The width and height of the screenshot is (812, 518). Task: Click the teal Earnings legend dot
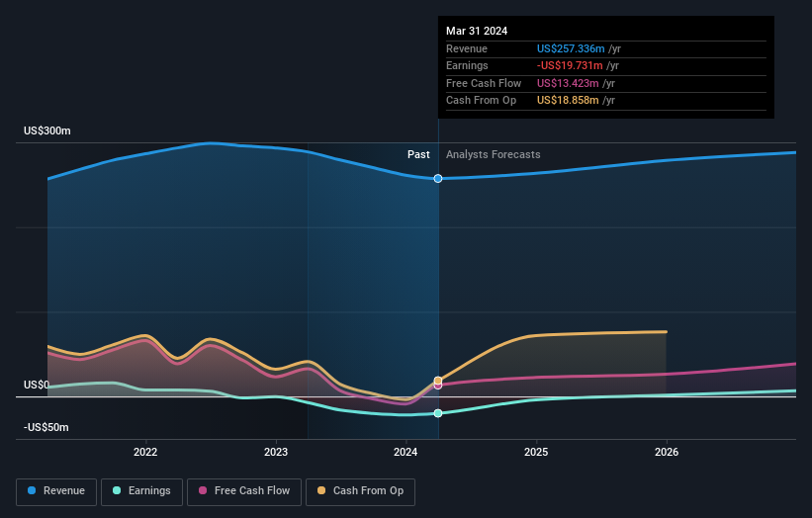click(x=117, y=490)
